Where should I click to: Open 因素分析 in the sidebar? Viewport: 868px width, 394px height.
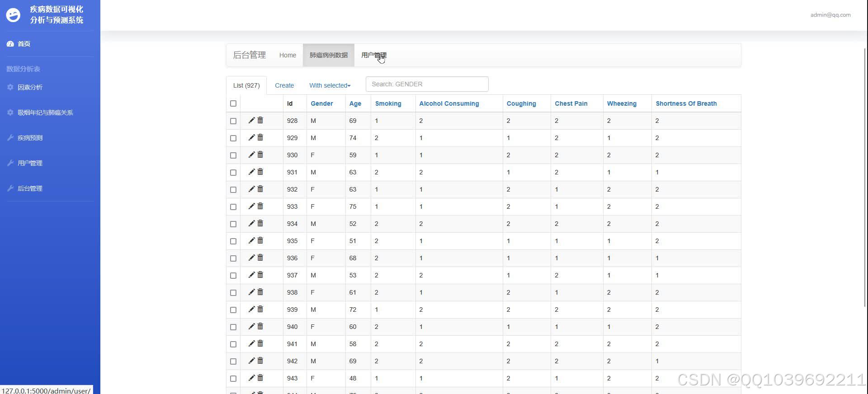tap(30, 87)
